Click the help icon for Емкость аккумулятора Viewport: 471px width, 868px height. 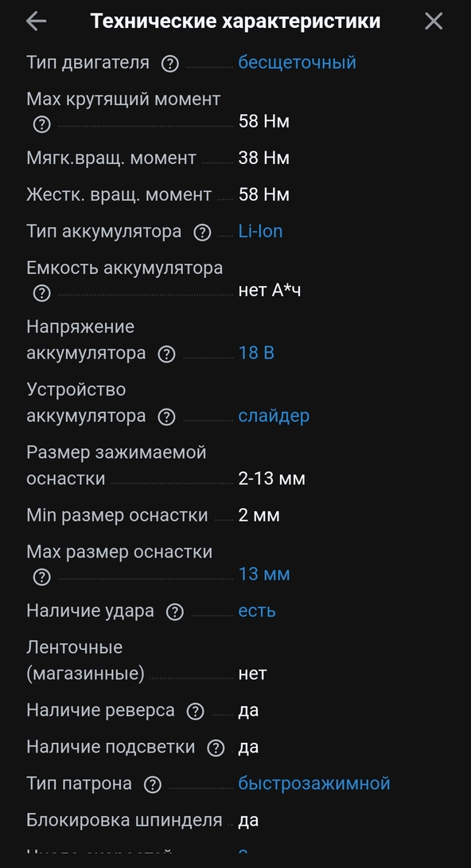coord(41,293)
